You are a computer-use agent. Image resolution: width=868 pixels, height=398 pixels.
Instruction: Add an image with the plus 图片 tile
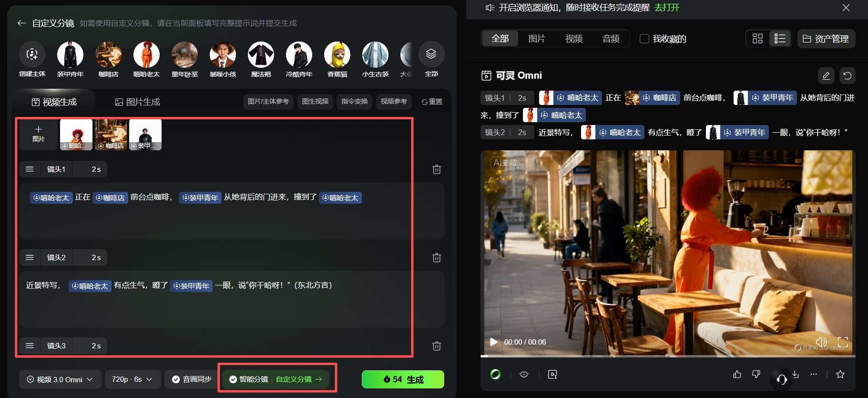39,134
